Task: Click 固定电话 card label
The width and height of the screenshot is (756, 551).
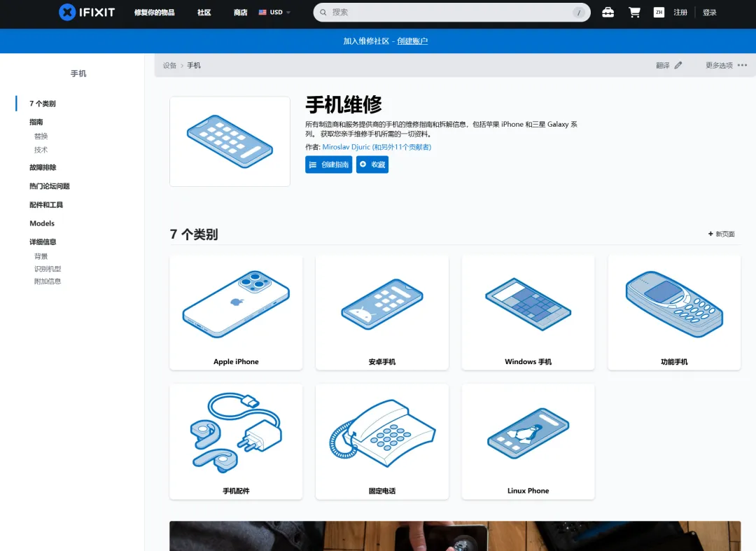Action: pyautogui.click(x=382, y=491)
